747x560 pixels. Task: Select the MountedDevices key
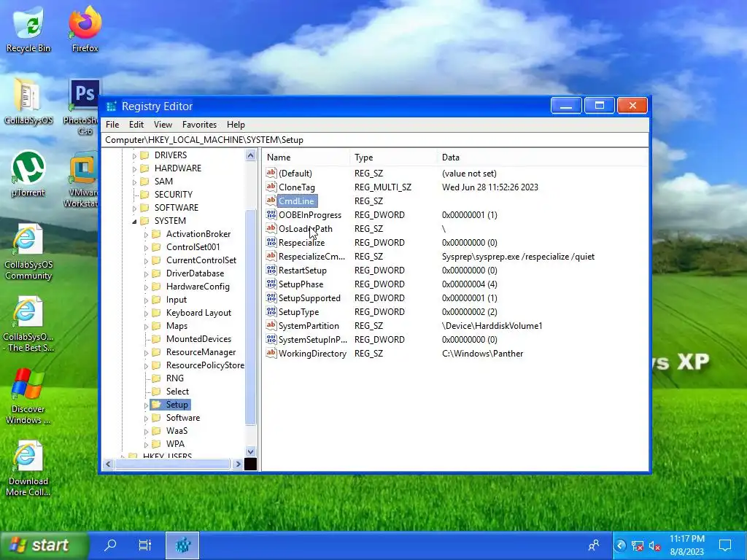198,339
